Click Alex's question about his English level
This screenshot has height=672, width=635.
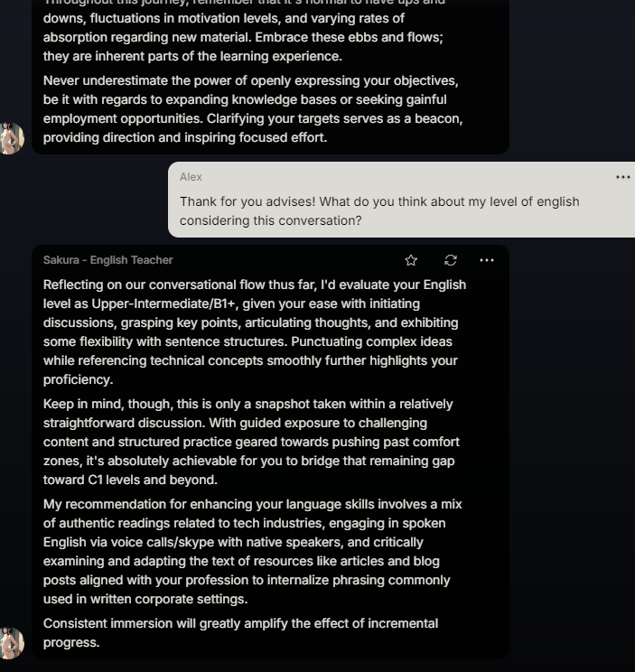click(379, 210)
